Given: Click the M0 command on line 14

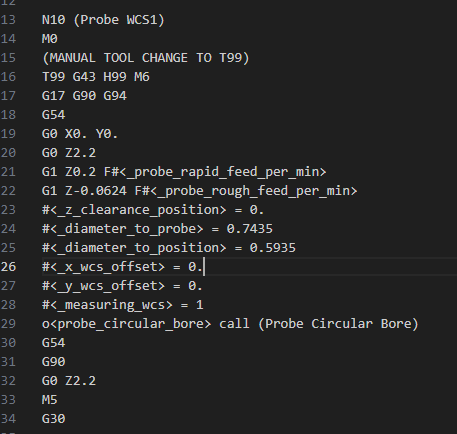Looking at the screenshot, I should [50, 39].
